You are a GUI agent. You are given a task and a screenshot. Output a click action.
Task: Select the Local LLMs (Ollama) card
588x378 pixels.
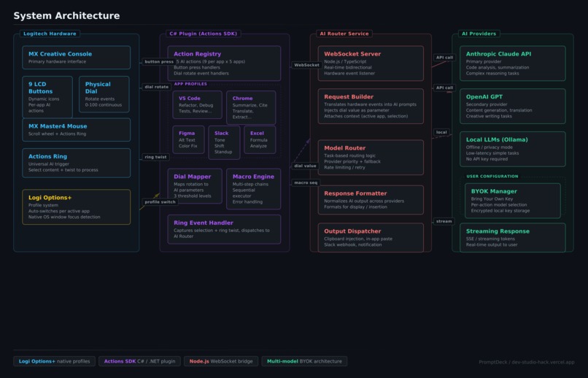click(x=513, y=150)
